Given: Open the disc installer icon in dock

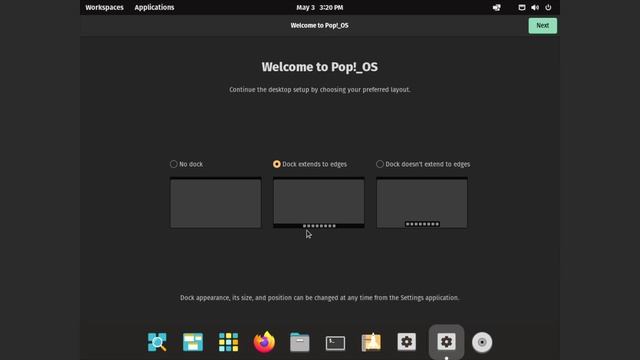Looking at the screenshot, I should click(482, 342).
